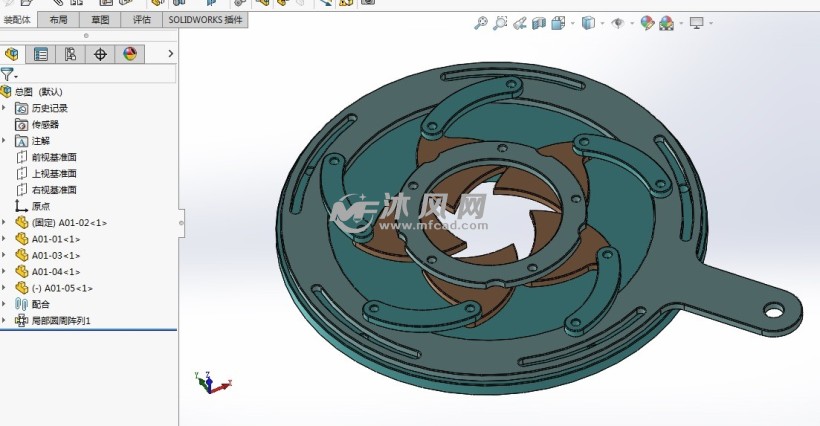Expand the A01-01<1> component node
Image resolution: width=820 pixels, height=426 pixels.
pyautogui.click(x=4, y=239)
